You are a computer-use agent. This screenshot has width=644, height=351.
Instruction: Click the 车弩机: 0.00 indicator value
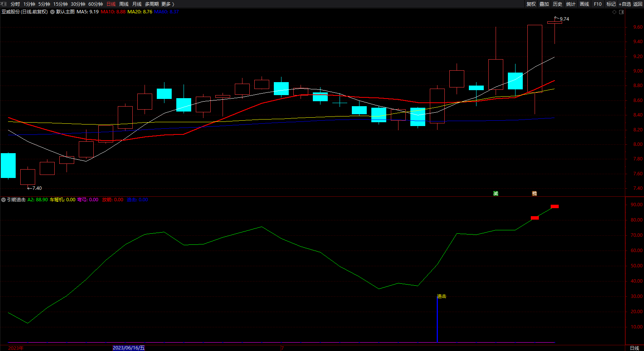[x=63, y=200]
